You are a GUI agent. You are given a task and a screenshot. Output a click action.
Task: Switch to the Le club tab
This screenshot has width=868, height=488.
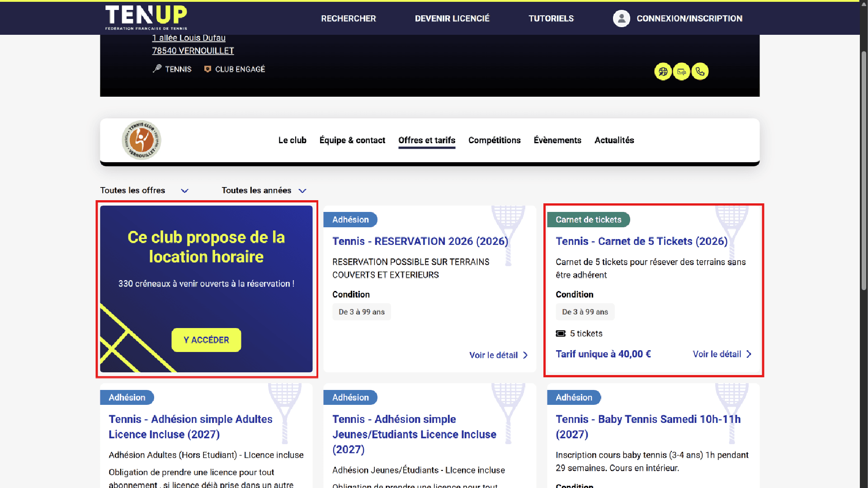[292, 140]
